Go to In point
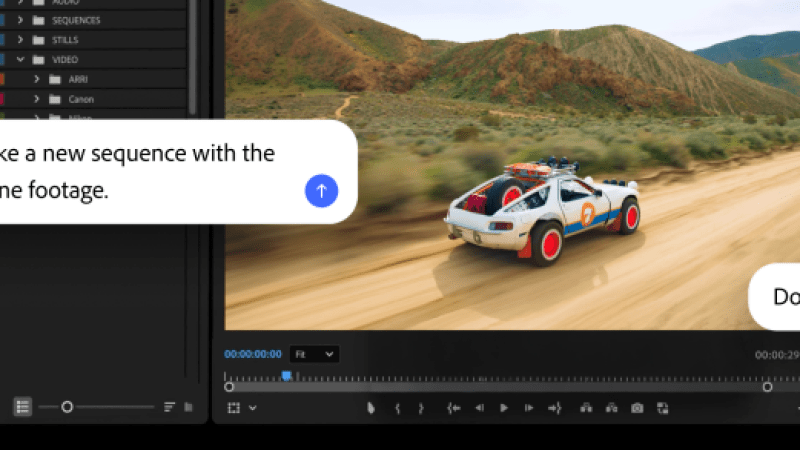800x450 pixels. 454,408
